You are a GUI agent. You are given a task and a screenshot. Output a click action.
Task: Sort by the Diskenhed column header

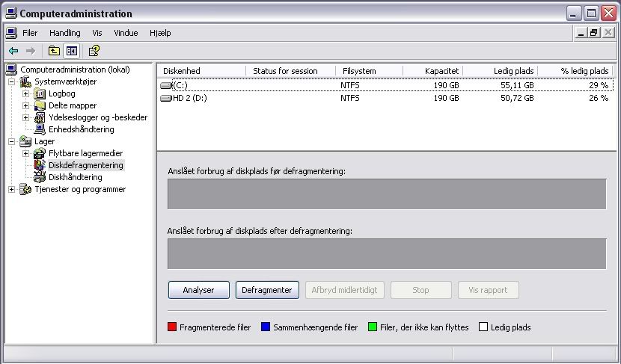[201, 71]
